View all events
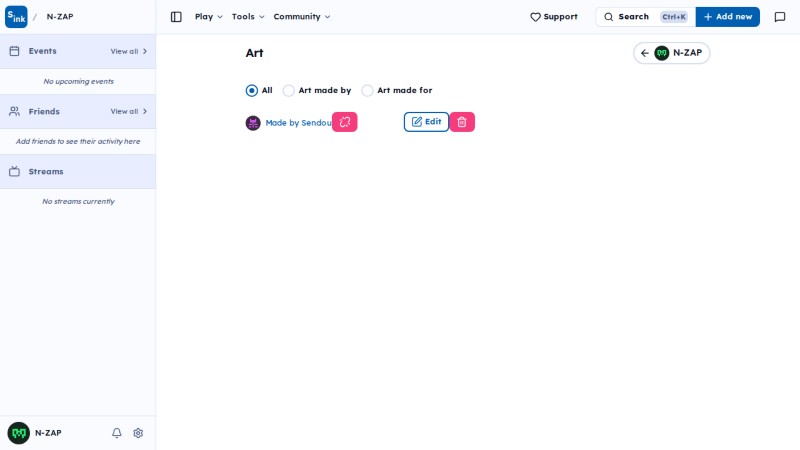 point(129,52)
